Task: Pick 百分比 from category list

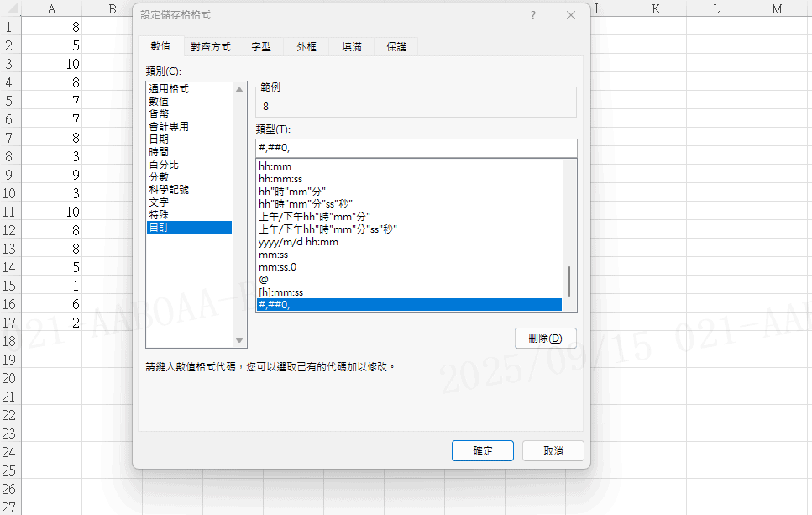Action: pyautogui.click(x=164, y=165)
